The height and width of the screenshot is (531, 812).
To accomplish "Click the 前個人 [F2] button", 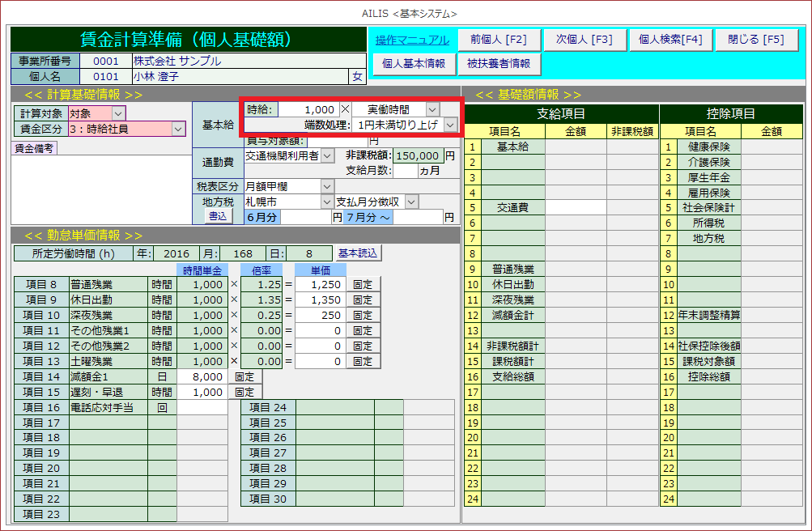I will click(x=492, y=40).
